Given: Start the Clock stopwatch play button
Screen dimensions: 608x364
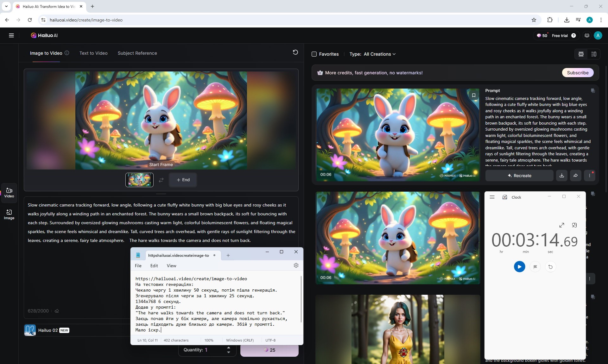Looking at the screenshot, I should (519, 267).
